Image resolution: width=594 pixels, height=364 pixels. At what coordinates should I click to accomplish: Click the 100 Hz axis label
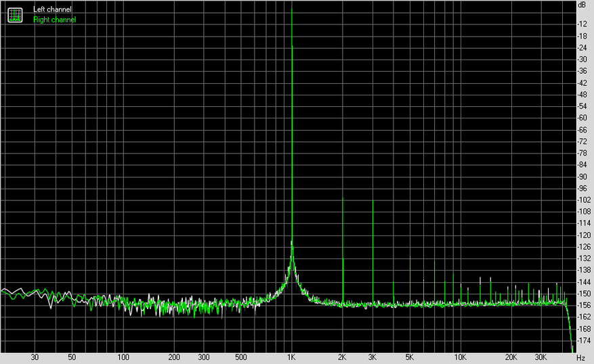pos(123,357)
